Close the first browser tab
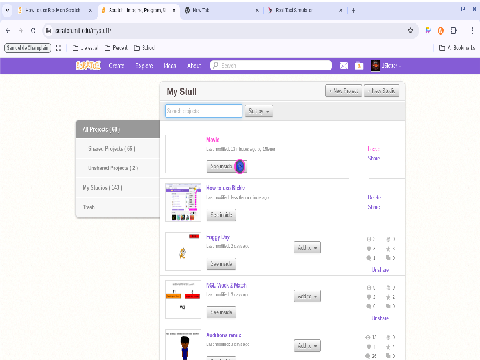This screenshot has height=360, width=480. (x=90, y=11)
